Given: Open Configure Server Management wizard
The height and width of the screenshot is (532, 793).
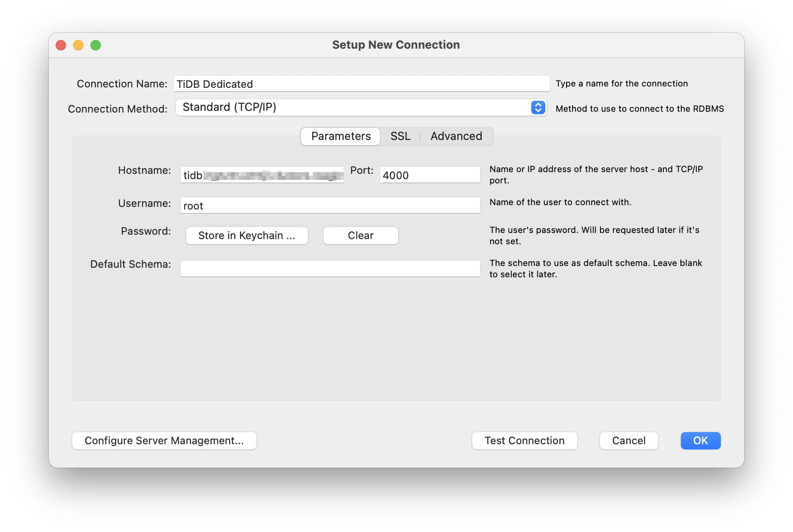Looking at the screenshot, I should 164,440.
